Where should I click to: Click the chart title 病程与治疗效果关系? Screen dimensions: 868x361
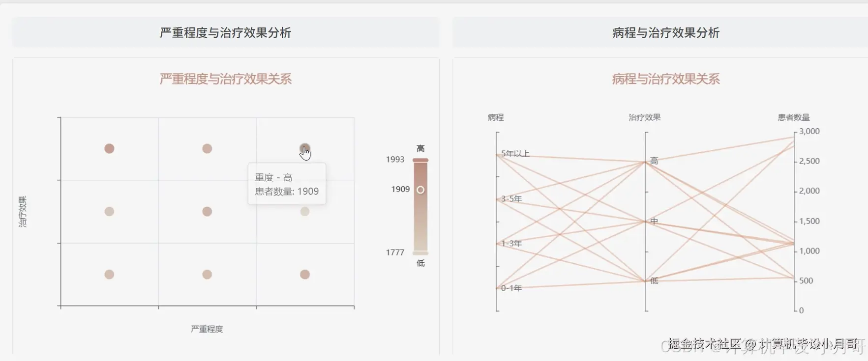tap(665, 79)
